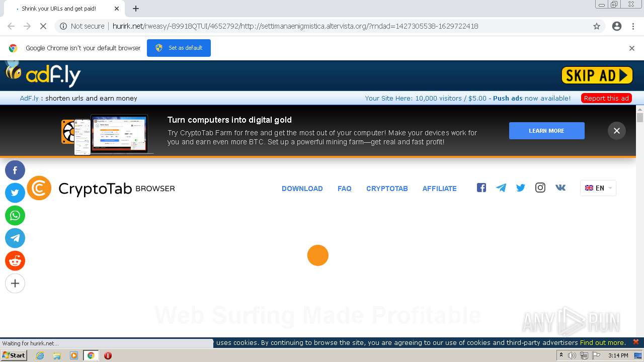
Task: Click the Chrome taskbar icon
Action: (91, 355)
